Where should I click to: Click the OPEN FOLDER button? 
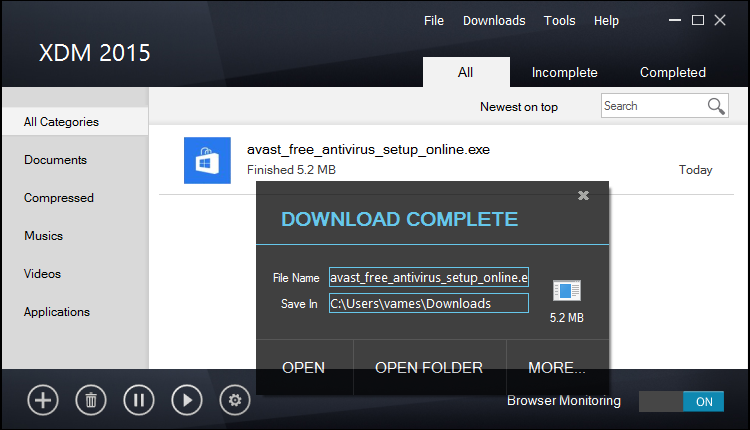pos(428,368)
